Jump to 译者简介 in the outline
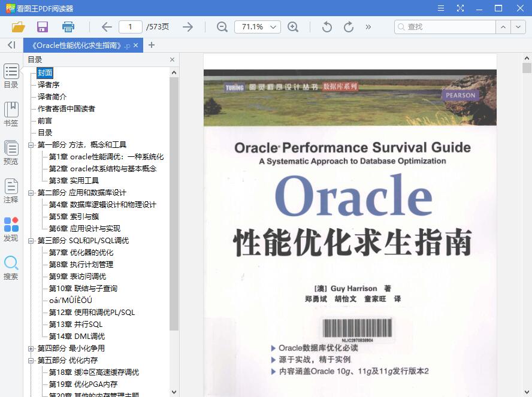This screenshot has width=532, height=397. pos(52,96)
